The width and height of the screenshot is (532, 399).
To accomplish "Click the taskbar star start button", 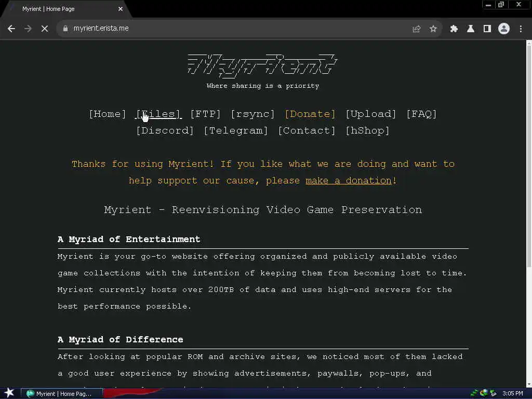I will point(9,393).
